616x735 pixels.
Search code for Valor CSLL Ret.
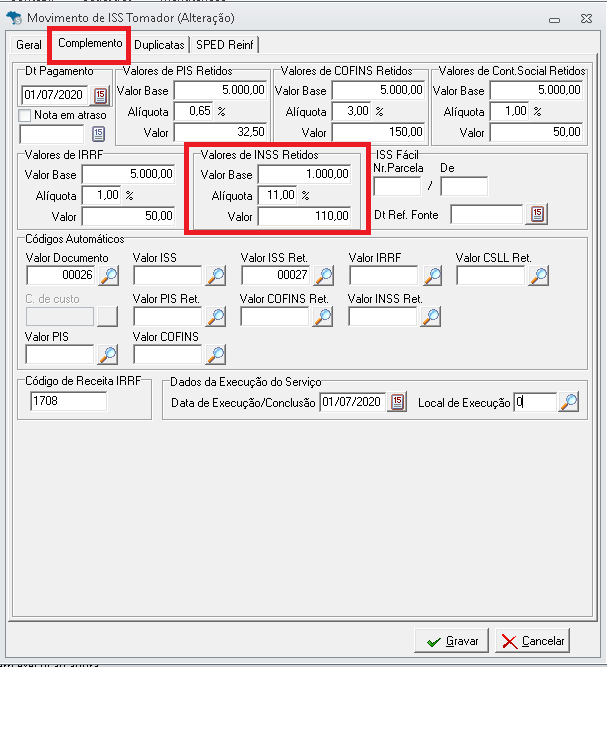pos(539,276)
